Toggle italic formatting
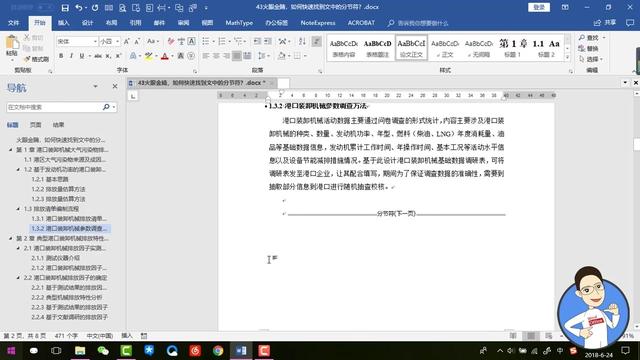The image size is (640, 360). point(71,56)
